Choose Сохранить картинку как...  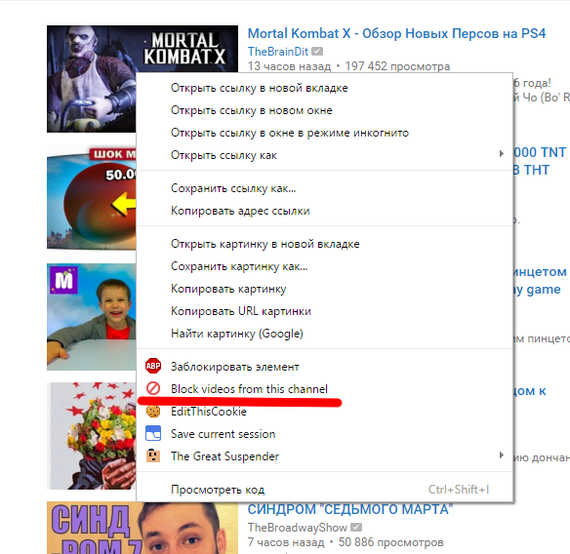tap(325, 266)
